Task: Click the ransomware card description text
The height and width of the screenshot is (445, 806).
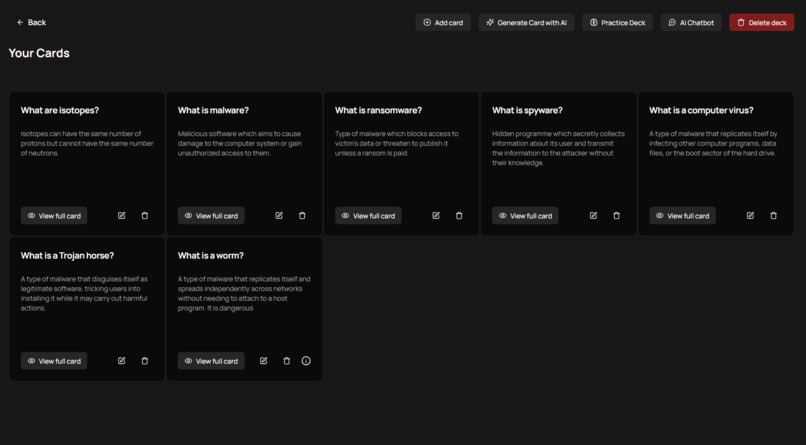Action: tap(397, 143)
